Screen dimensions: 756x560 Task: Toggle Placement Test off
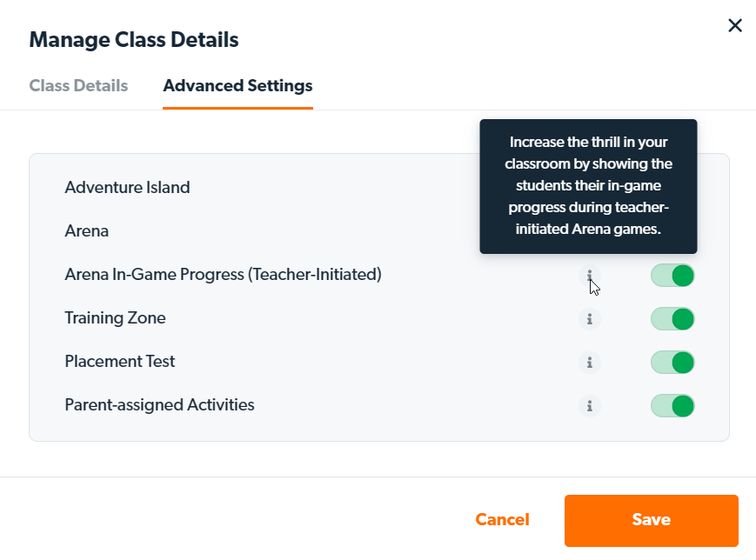pyautogui.click(x=672, y=363)
